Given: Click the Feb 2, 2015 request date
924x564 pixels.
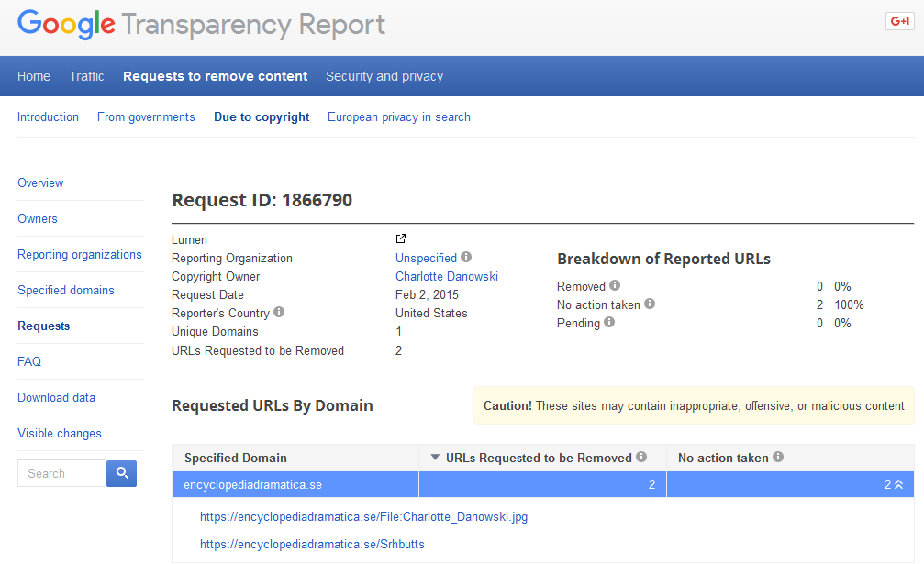Looking at the screenshot, I should (x=427, y=295).
